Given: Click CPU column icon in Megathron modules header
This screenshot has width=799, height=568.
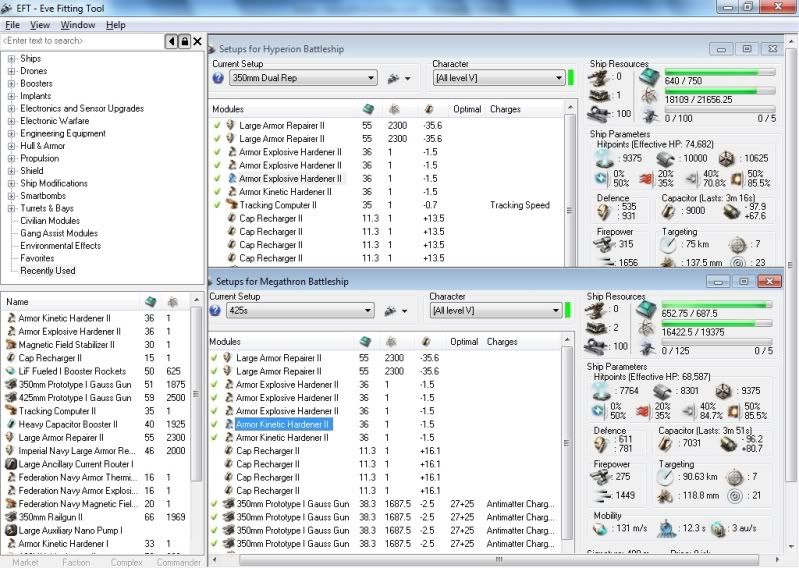Looking at the screenshot, I should click(365, 341).
